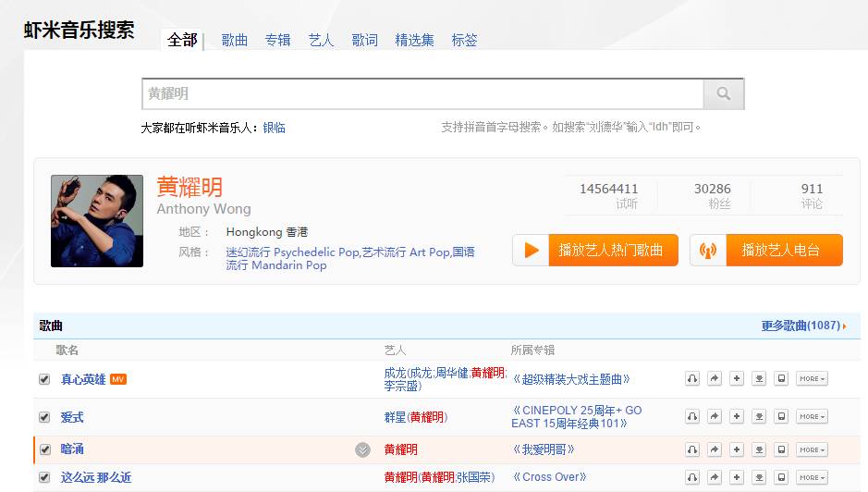
Task: Uncheck the checkbox for 爱式
Action: (x=44, y=417)
